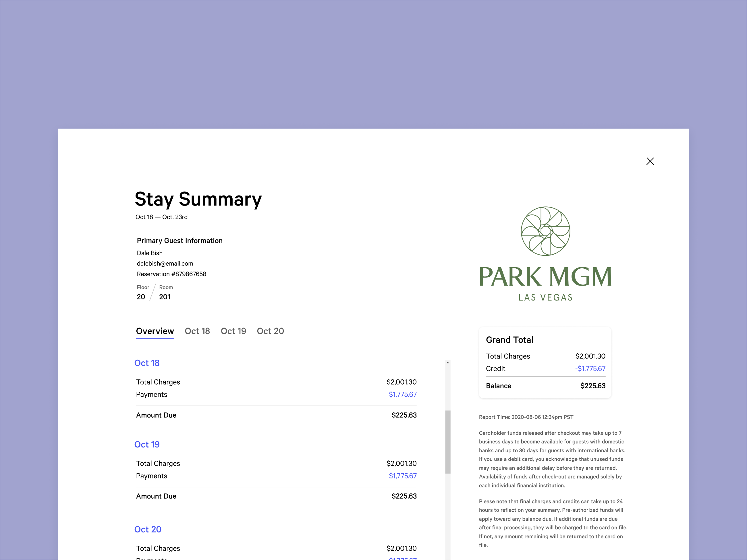Click the scrollbar up arrow
Viewport: 747px width, 560px height.
tap(448, 363)
